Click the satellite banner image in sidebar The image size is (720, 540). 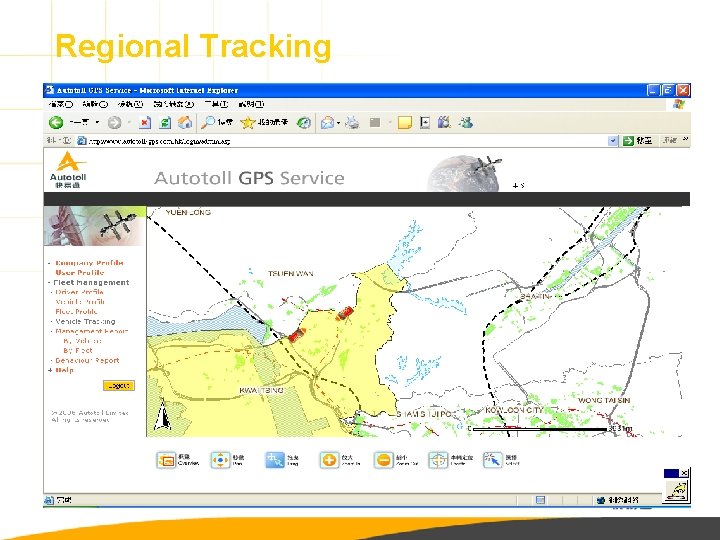95,225
